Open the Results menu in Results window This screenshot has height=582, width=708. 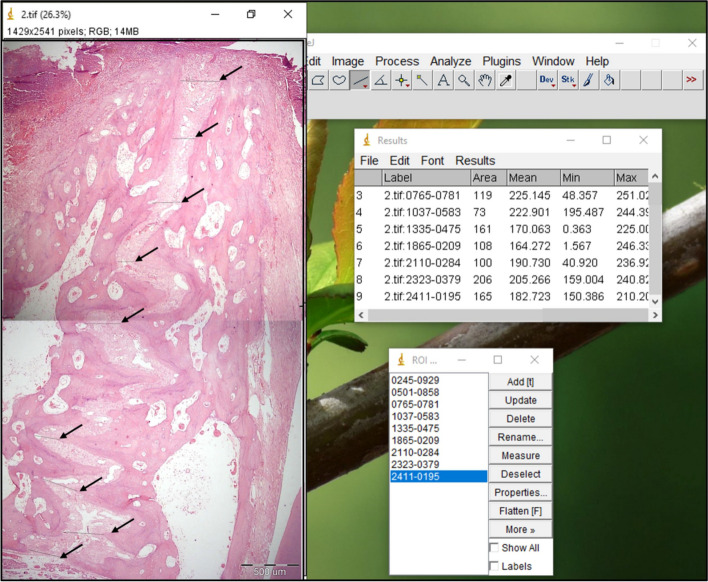coord(475,161)
